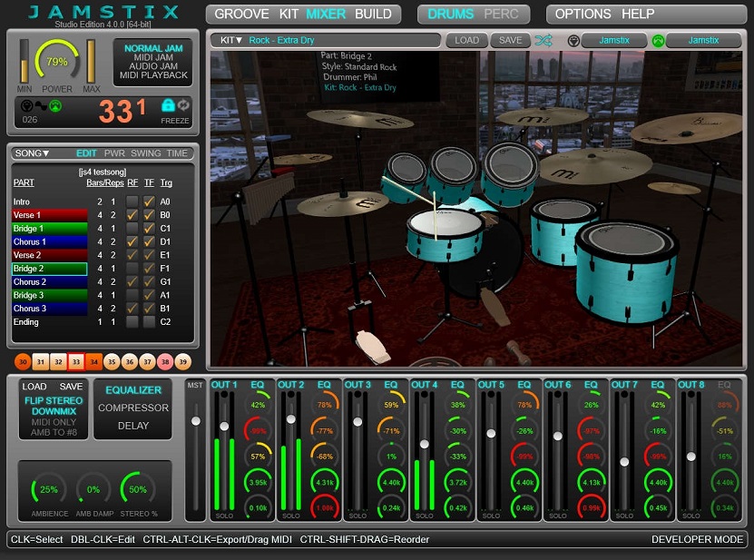Open the second Jamstix output selector
The height and width of the screenshot is (560, 754).
click(x=703, y=41)
